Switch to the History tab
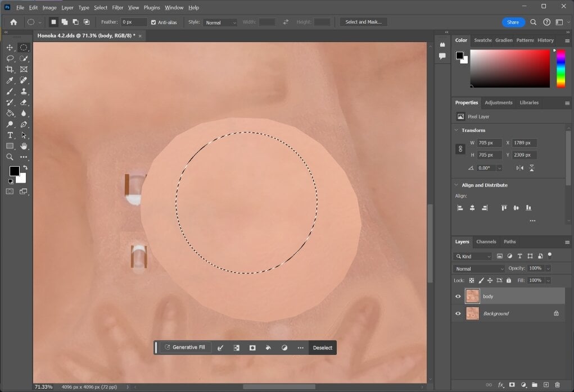 (545, 40)
